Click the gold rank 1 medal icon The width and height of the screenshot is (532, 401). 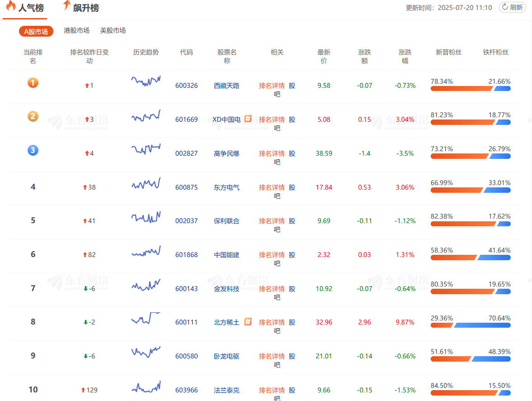(33, 82)
